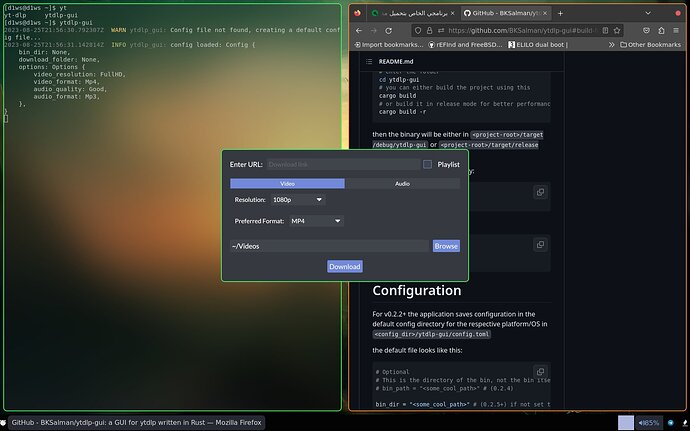Click the Enter URL download link field
Image resolution: width=690 pixels, height=431 pixels.
(x=343, y=164)
